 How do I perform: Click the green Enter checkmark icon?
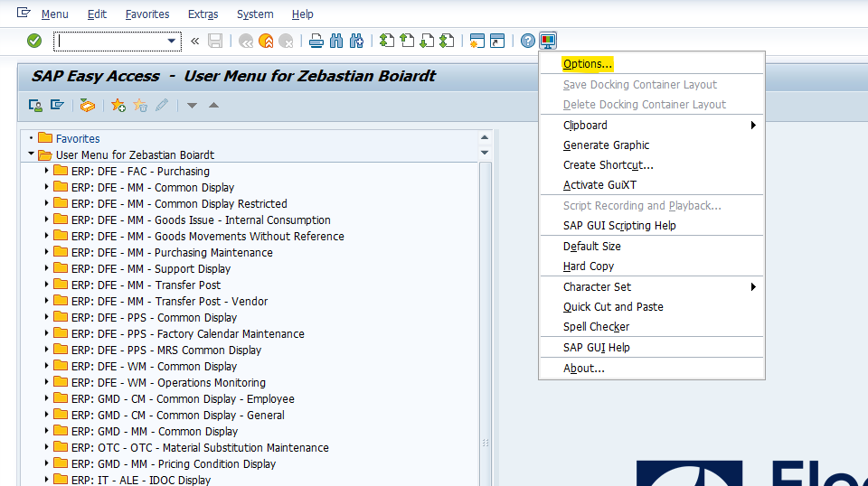(34, 41)
